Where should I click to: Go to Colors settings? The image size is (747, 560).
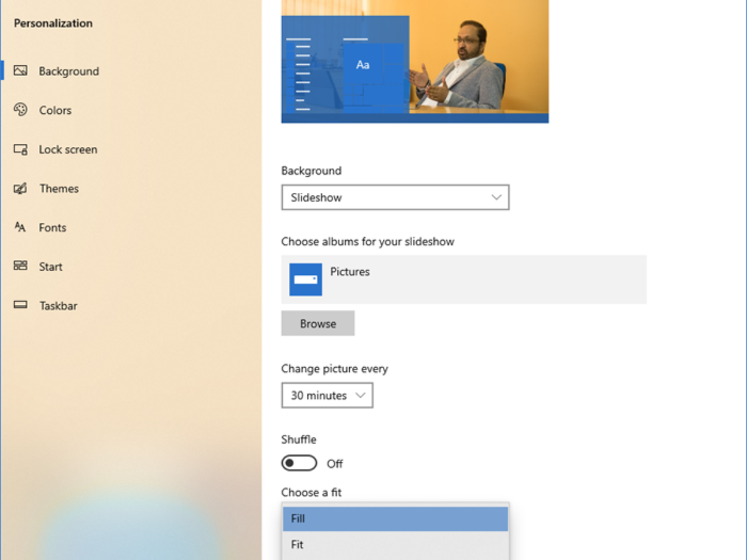pos(55,110)
